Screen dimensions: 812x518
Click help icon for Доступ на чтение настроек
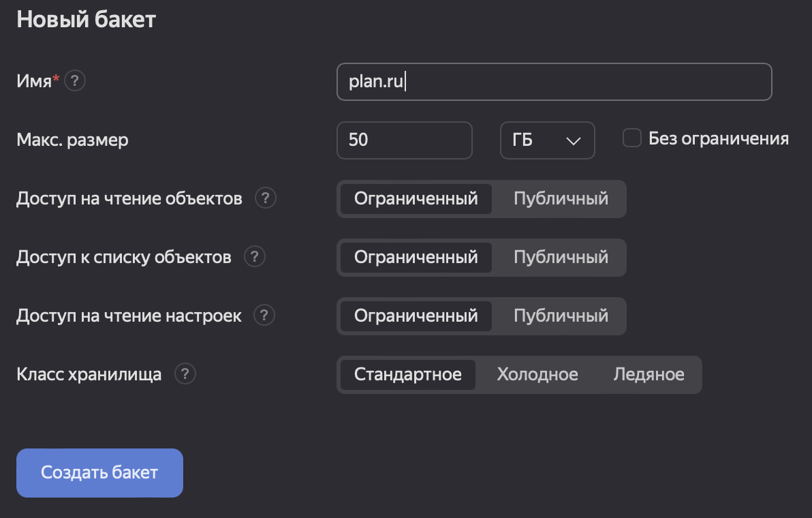click(x=264, y=315)
